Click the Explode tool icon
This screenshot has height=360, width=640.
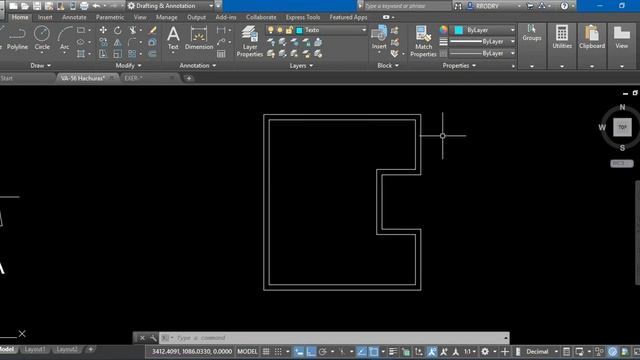pyautogui.click(x=153, y=42)
